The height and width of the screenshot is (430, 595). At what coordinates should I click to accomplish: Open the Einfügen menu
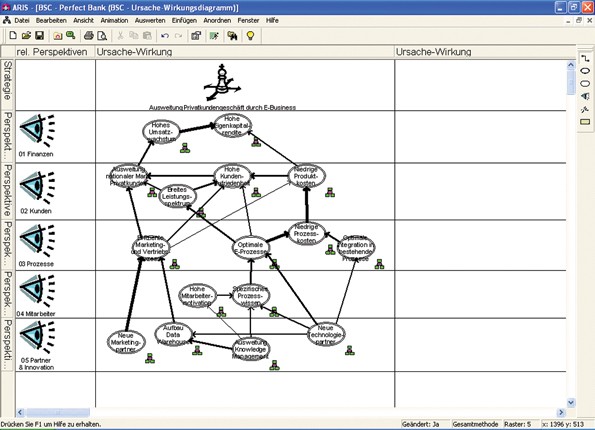click(x=184, y=20)
